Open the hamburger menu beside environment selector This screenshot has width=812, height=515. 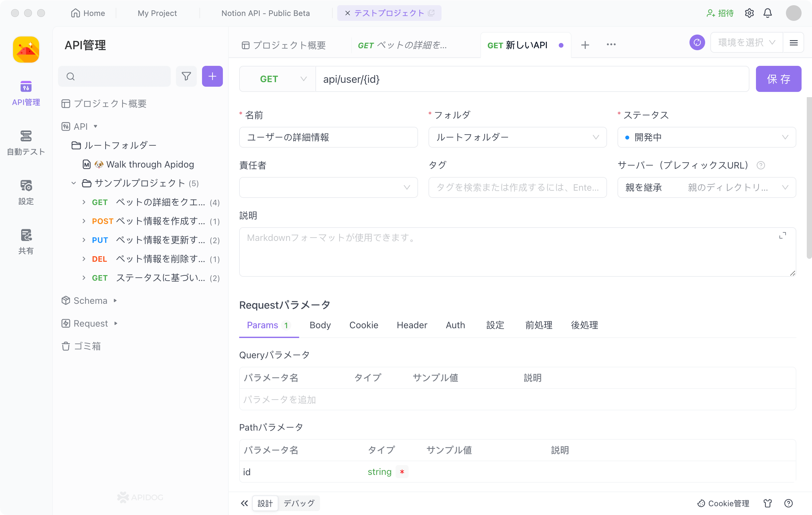point(793,42)
